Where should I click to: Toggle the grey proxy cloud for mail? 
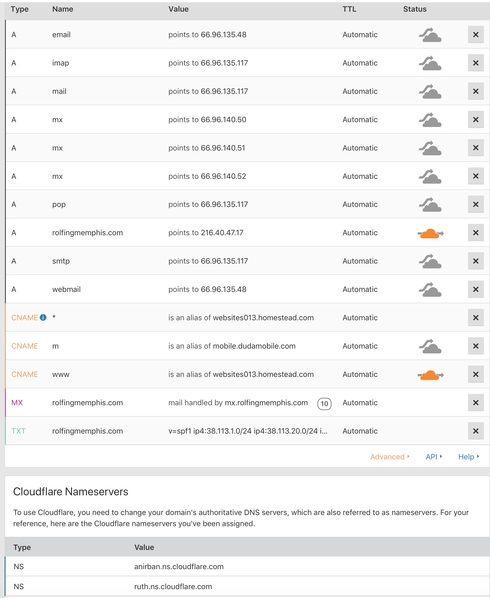(x=430, y=91)
